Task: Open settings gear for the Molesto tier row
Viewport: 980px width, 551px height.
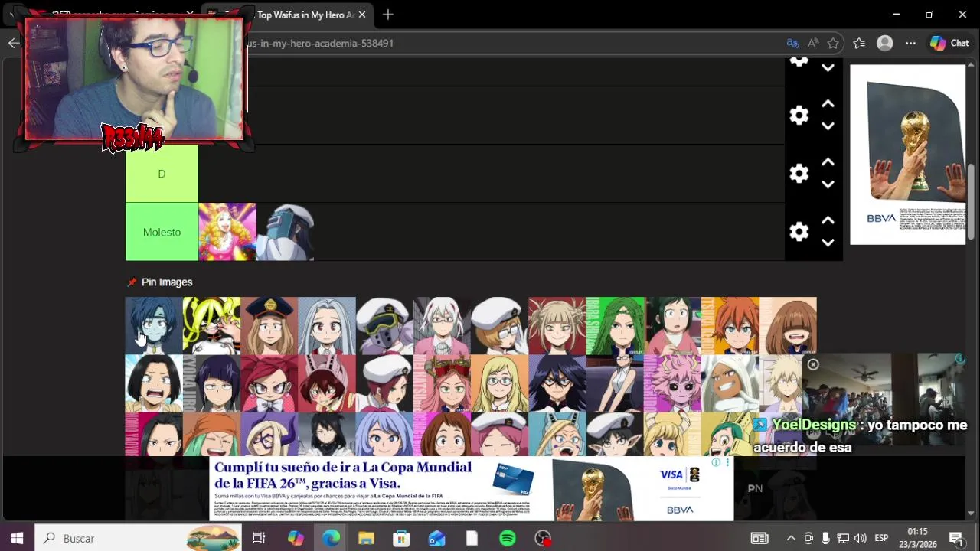Action: 799,232
